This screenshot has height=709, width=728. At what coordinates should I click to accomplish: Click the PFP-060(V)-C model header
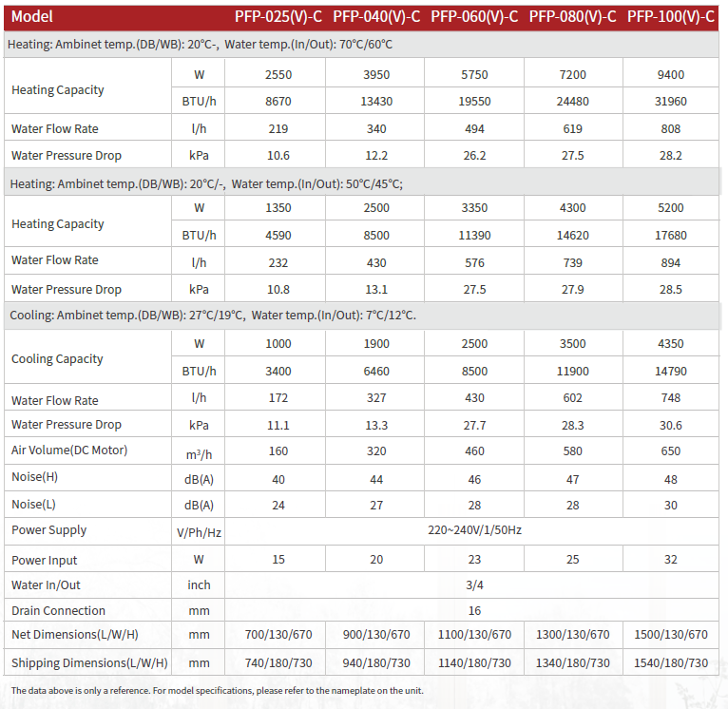pyautogui.click(x=474, y=16)
